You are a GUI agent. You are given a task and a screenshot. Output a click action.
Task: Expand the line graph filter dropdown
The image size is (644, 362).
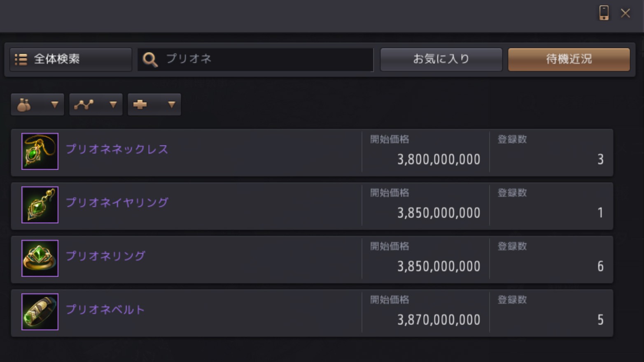point(96,105)
